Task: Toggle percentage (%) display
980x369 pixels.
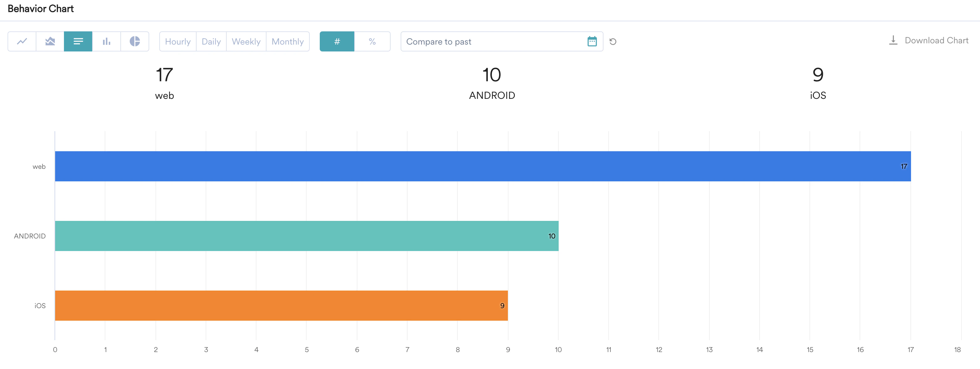Action: pyautogui.click(x=372, y=41)
